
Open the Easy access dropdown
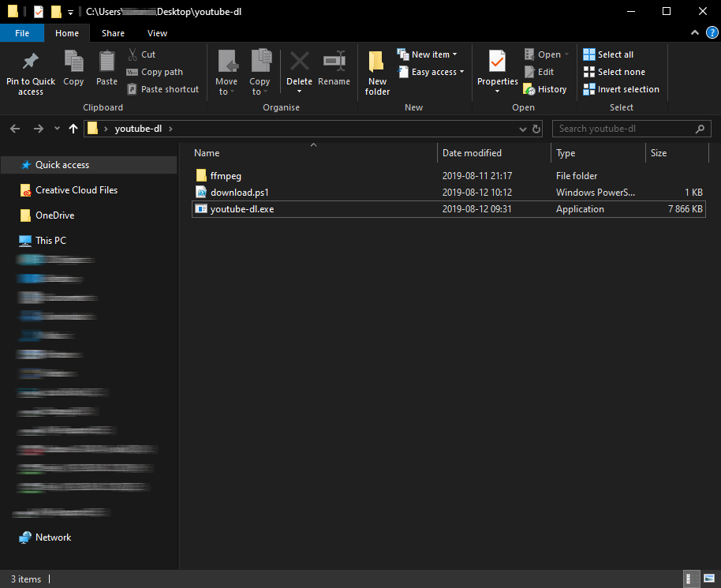pos(437,72)
